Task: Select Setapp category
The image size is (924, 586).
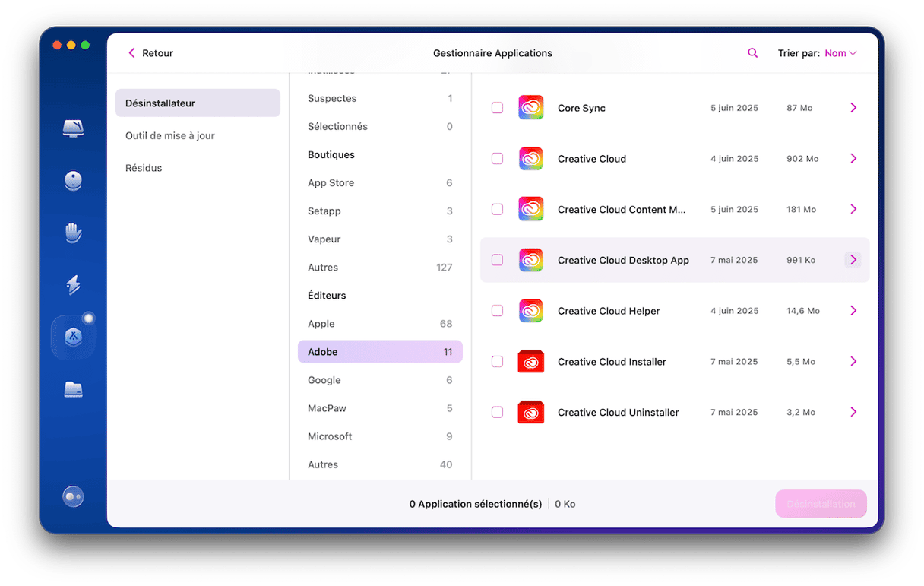Action: (380, 211)
